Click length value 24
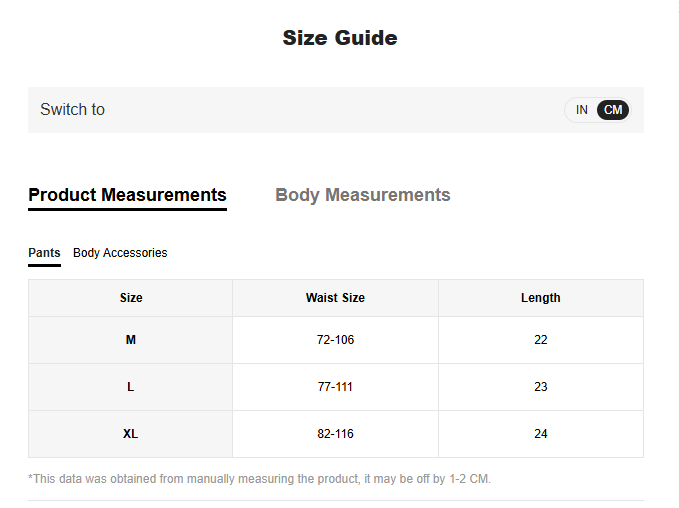 click(x=540, y=434)
